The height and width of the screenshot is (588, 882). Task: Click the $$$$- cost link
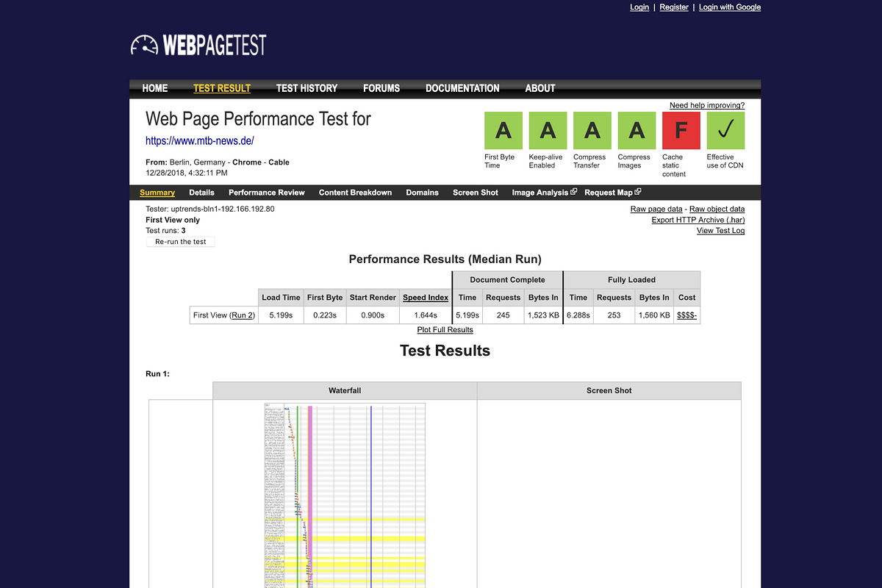686,315
